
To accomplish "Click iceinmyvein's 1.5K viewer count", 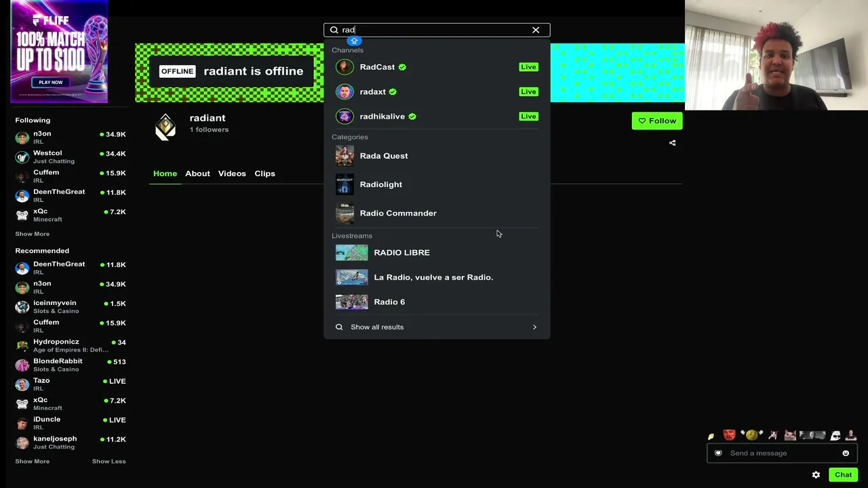I will click(x=117, y=304).
